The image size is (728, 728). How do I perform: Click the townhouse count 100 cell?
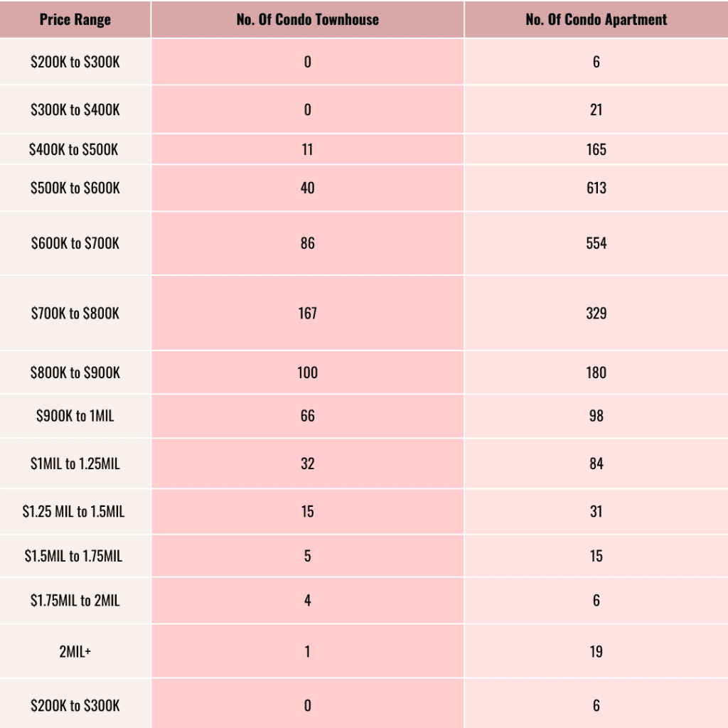[x=307, y=373]
